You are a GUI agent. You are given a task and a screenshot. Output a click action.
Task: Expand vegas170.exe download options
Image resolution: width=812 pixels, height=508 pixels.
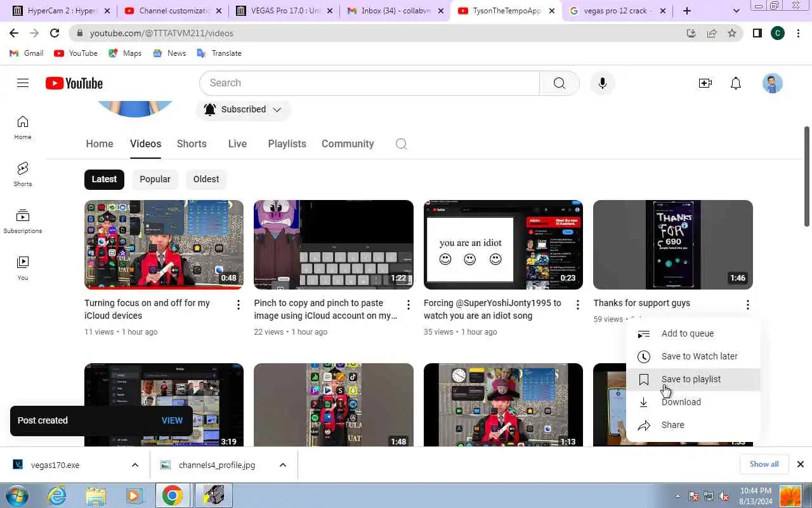(135, 465)
